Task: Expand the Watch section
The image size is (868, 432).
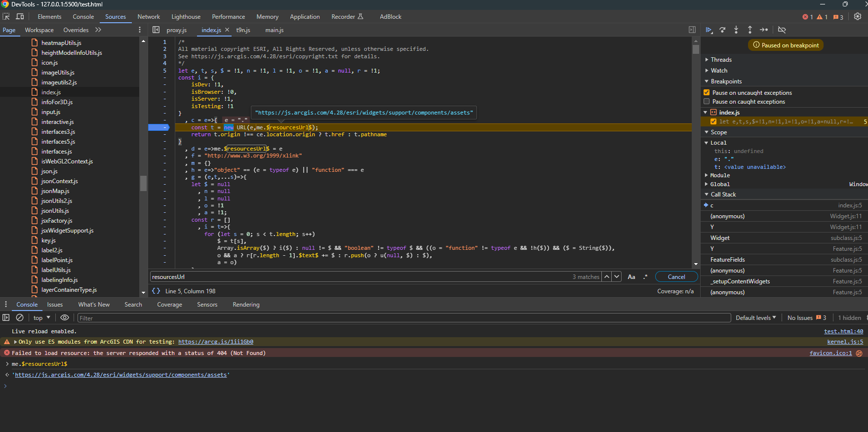Action: (718, 71)
